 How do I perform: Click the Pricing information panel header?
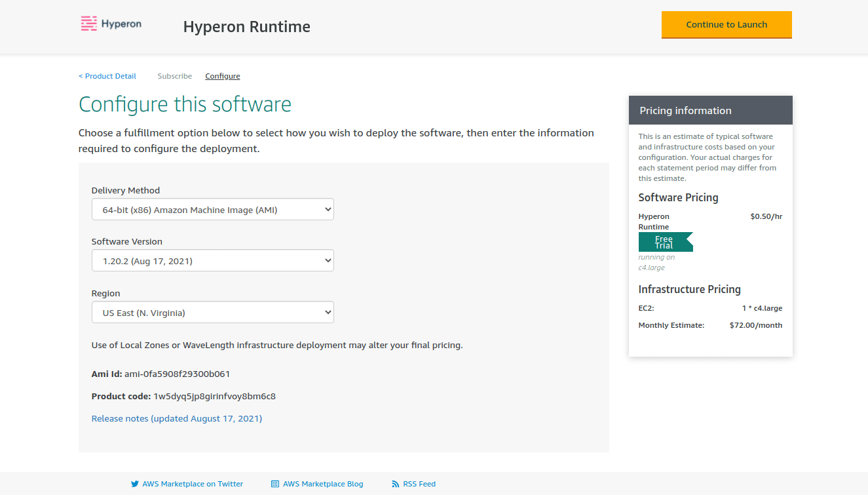[710, 110]
